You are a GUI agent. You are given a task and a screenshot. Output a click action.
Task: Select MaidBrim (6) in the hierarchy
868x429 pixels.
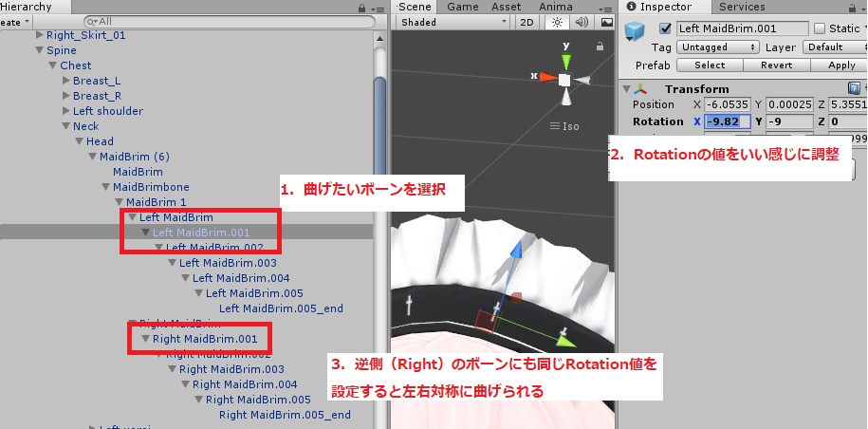135,157
